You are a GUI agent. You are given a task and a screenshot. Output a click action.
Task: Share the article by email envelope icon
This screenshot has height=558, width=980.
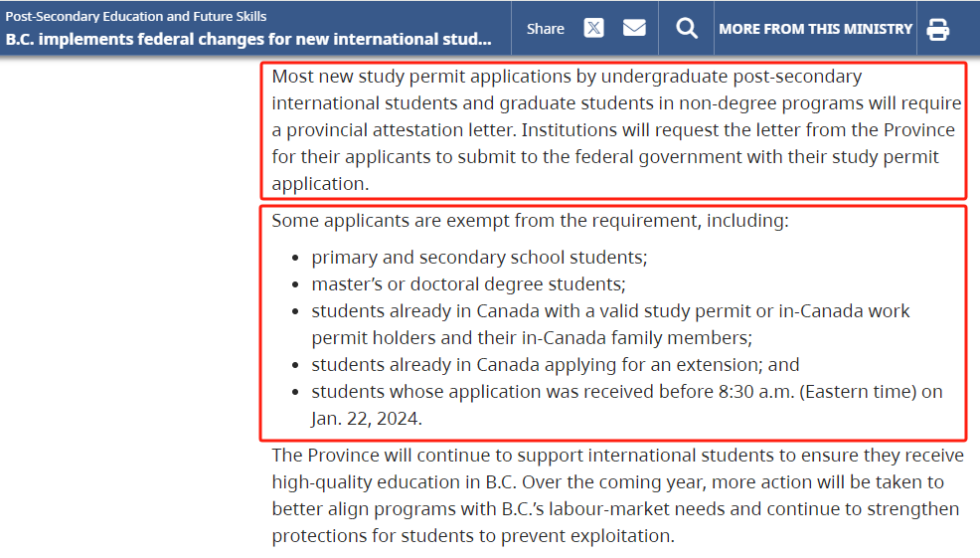pyautogui.click(x=634, y=28)
